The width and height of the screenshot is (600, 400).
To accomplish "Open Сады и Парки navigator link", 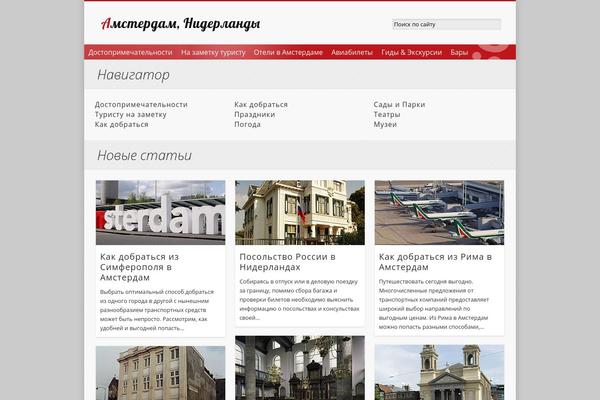I will [399, 104].
